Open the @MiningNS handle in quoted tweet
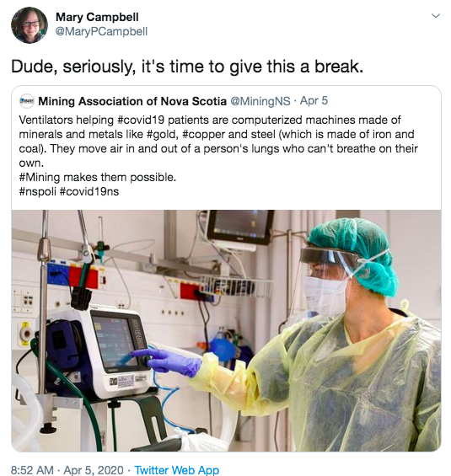The height and width of the screenshot is (476, 451). point(260,101)
